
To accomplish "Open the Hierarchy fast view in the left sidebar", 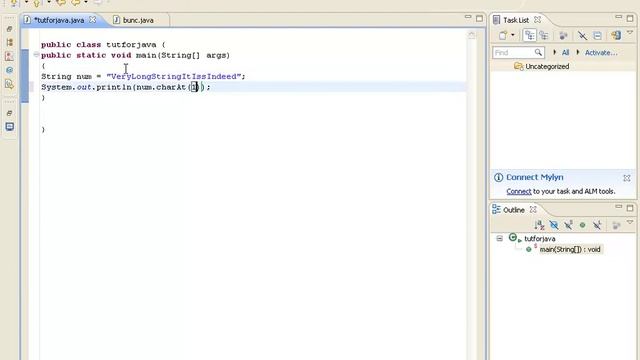I will (10, 42).
